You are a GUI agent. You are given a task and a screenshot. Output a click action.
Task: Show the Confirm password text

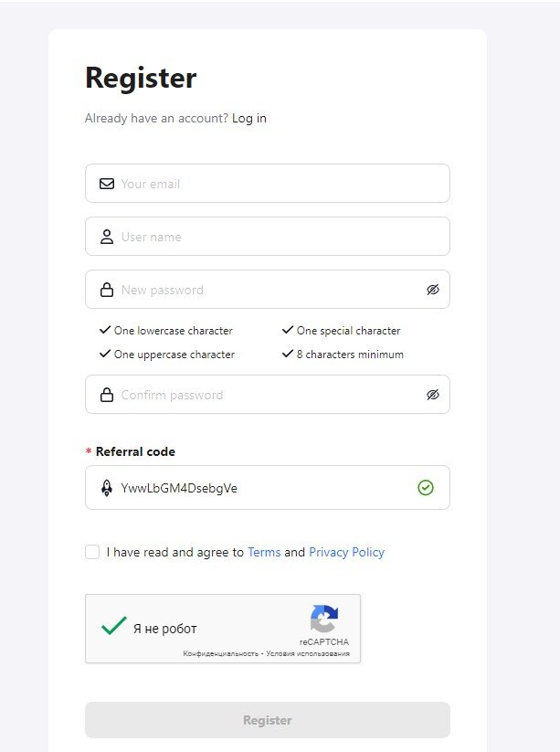(433, 395)
